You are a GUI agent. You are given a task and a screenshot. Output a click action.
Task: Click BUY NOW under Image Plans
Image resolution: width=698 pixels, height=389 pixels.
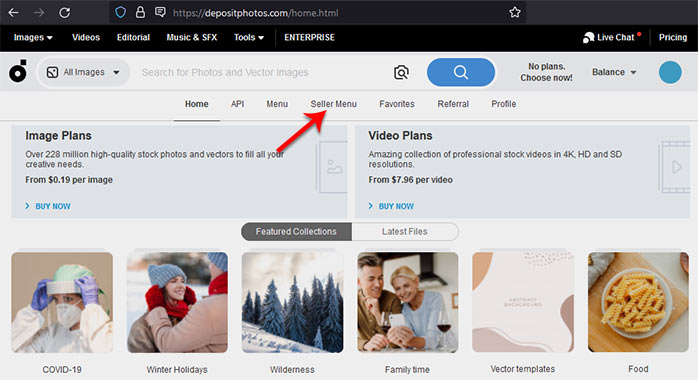[x=48, y=206]
